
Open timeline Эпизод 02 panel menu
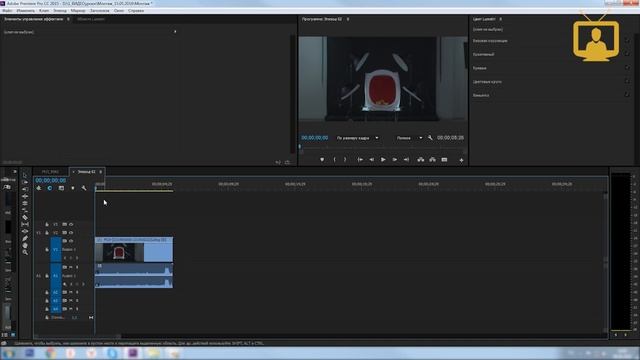pyautogui.click(x=100, y=172)
